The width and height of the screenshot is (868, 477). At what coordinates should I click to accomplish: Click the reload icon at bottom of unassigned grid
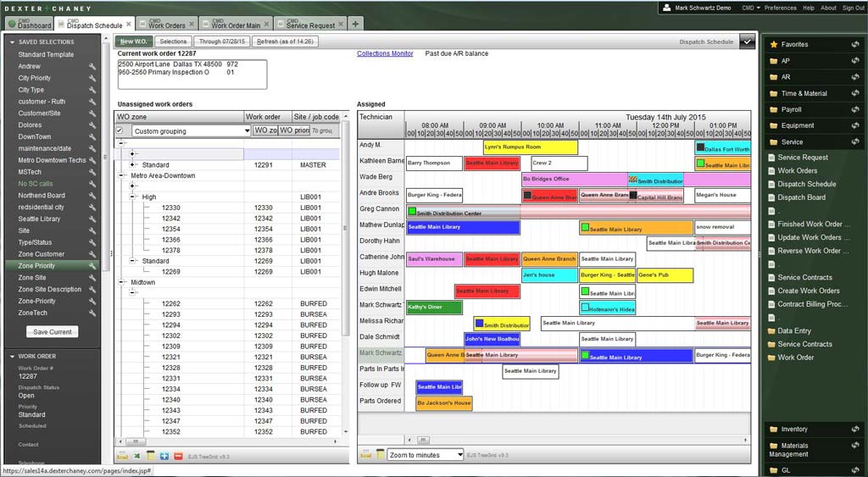tap(122, 456)
